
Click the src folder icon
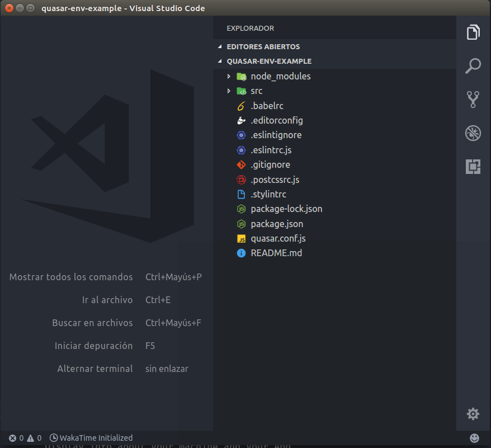point(242,91)
